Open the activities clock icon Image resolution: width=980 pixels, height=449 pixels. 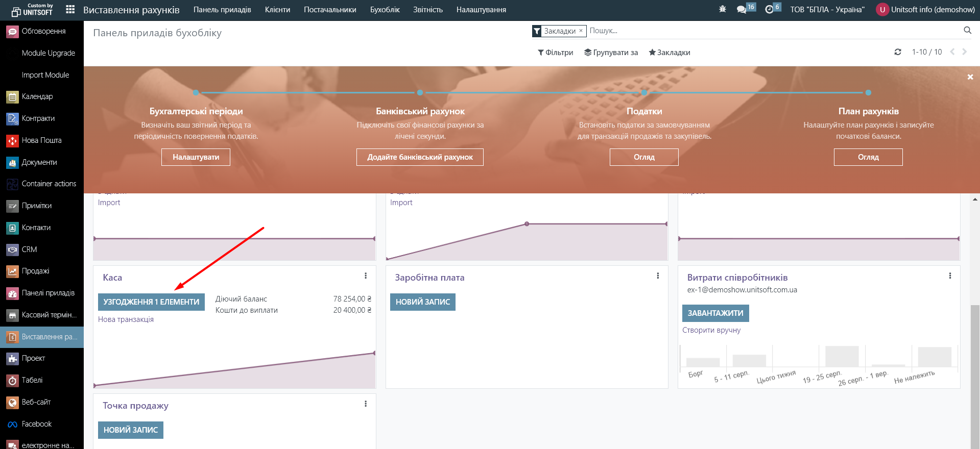[769, 10]
